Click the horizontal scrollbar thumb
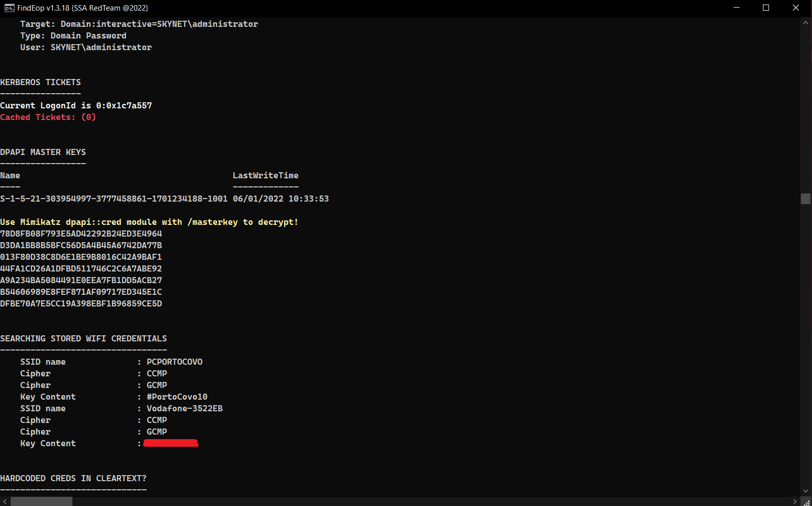The height and width of the screenshot is (506, 812). pos(40,501)
